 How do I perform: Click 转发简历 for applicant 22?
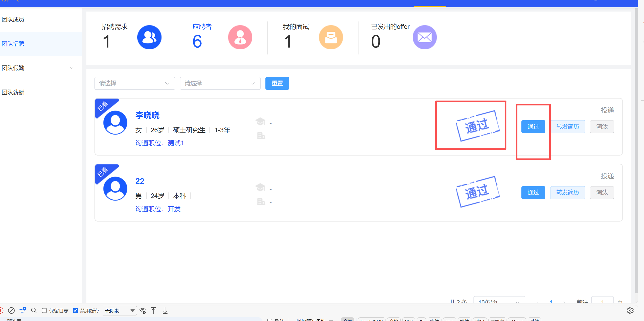pyautogui.click(x=568, y=192)
